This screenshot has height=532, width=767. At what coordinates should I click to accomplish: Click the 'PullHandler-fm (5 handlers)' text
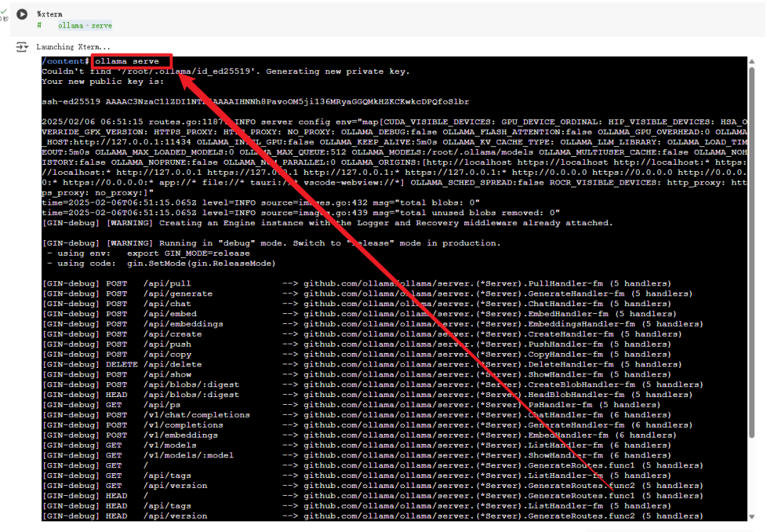pyautogui.click(x=599, y=283)
